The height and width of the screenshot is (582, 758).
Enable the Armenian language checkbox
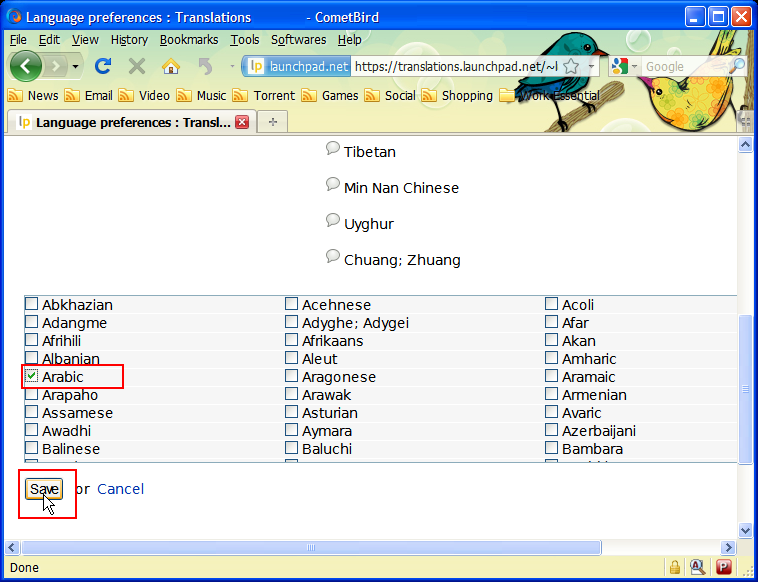click(x=552, y=395)
